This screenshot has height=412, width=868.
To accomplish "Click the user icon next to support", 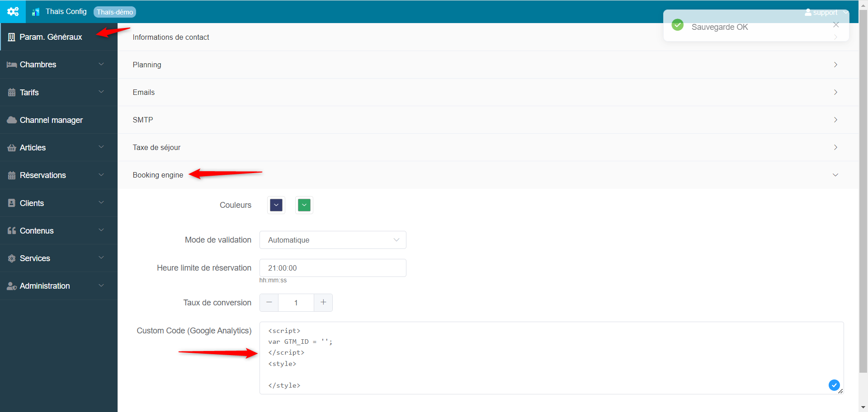I will pos(808,12).
